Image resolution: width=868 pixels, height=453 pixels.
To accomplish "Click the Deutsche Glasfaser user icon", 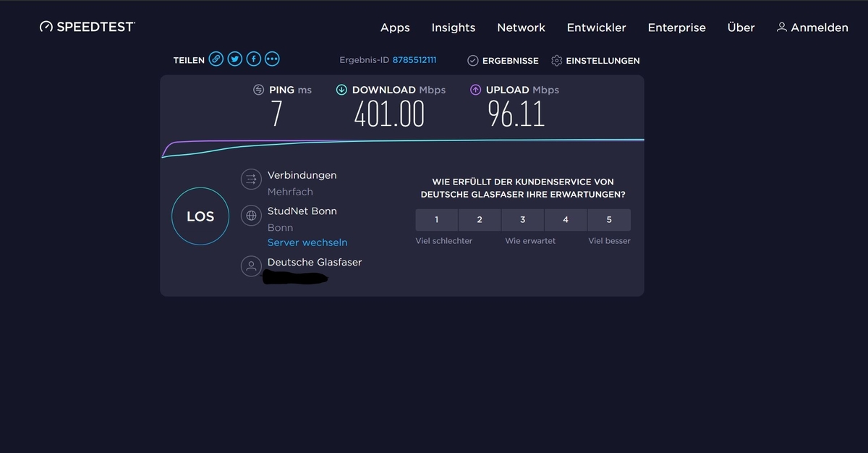I will [251, 266].
